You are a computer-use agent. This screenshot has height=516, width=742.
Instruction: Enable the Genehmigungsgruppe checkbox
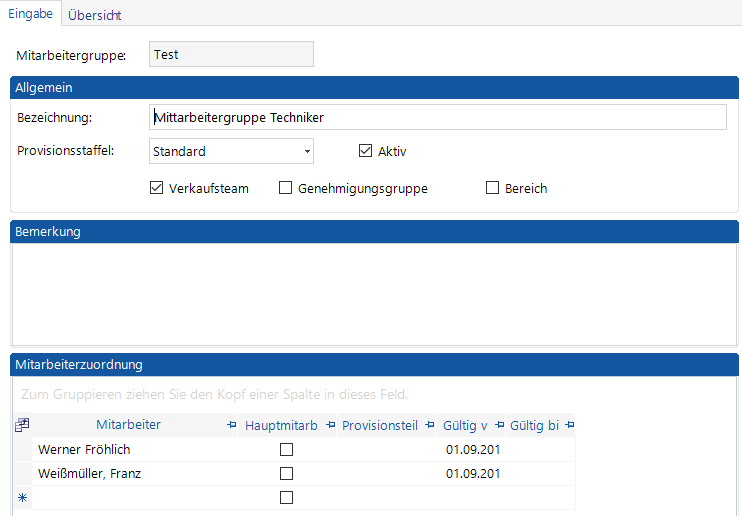[285, 188]
